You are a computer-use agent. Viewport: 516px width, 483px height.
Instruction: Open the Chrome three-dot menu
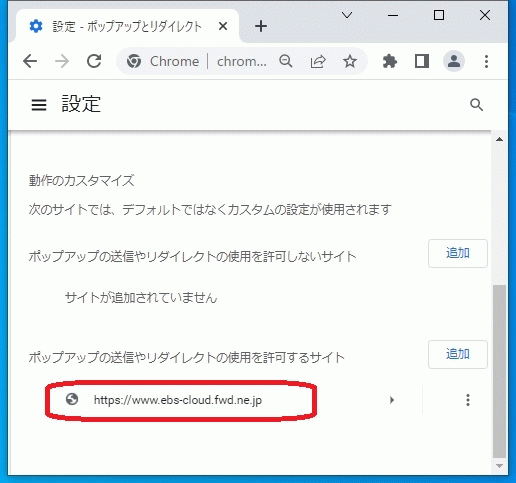tap(486, 61)
